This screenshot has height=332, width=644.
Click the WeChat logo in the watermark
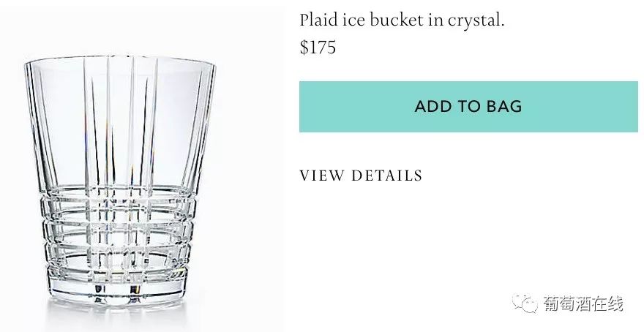pyautogui.click(x=524, y=303)
